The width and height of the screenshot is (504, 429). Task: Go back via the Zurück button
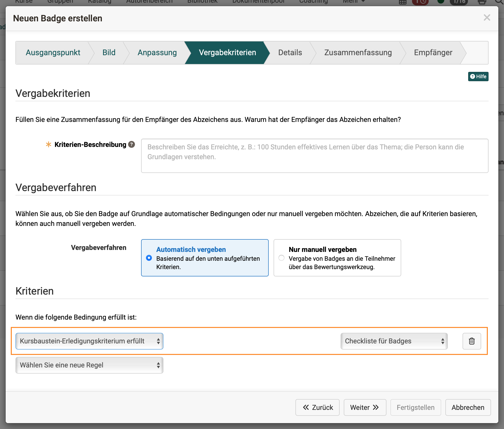coord(317,407)
